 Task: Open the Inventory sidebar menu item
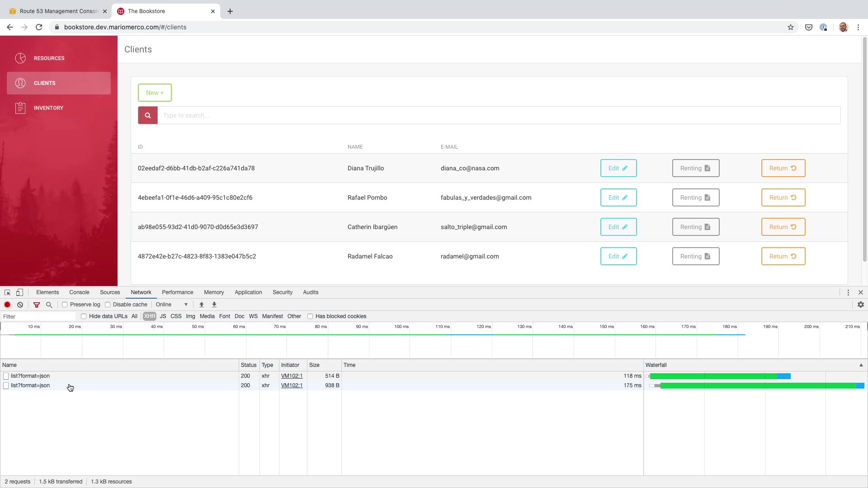(x=48, y=108)
